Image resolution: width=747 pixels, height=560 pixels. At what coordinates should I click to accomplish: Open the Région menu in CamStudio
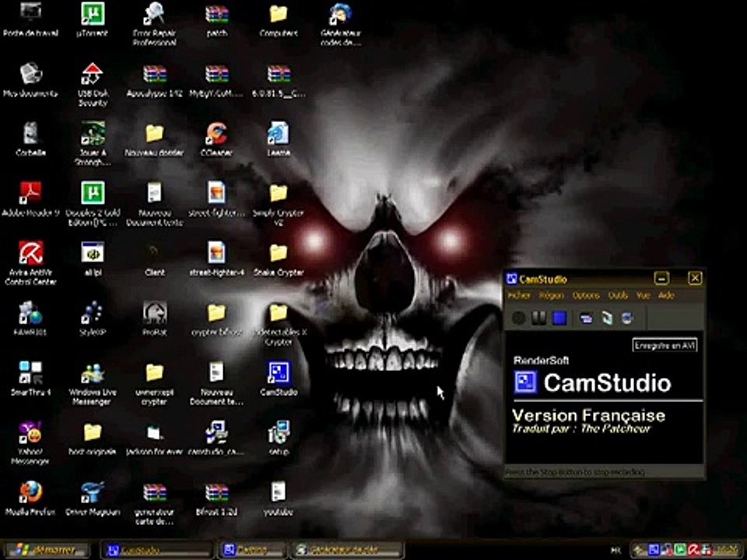551,296
